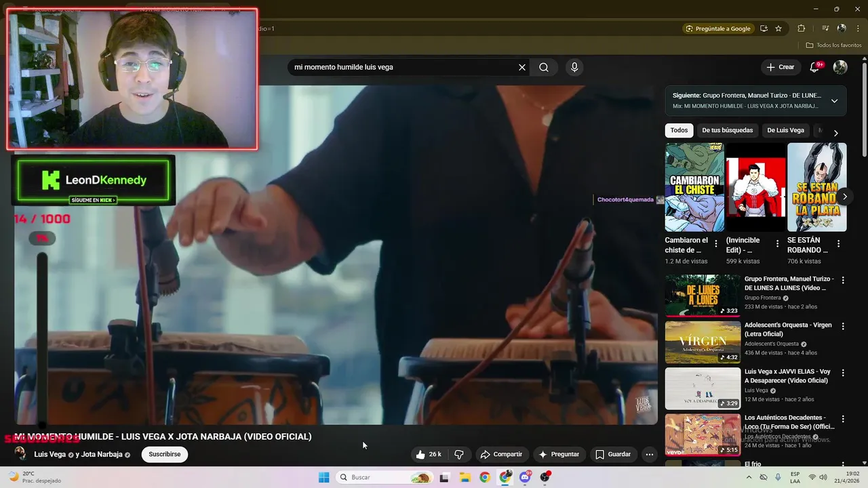Screen dimensions: 868x488
Task: Open options for SE ESTÁN ROBANDO short
Action: [x=838, y=244]
